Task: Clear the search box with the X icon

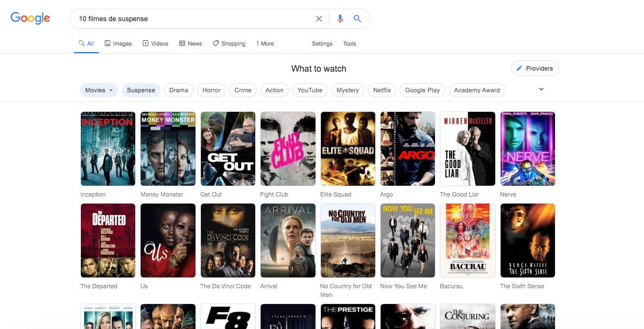Action: [319, 18]
